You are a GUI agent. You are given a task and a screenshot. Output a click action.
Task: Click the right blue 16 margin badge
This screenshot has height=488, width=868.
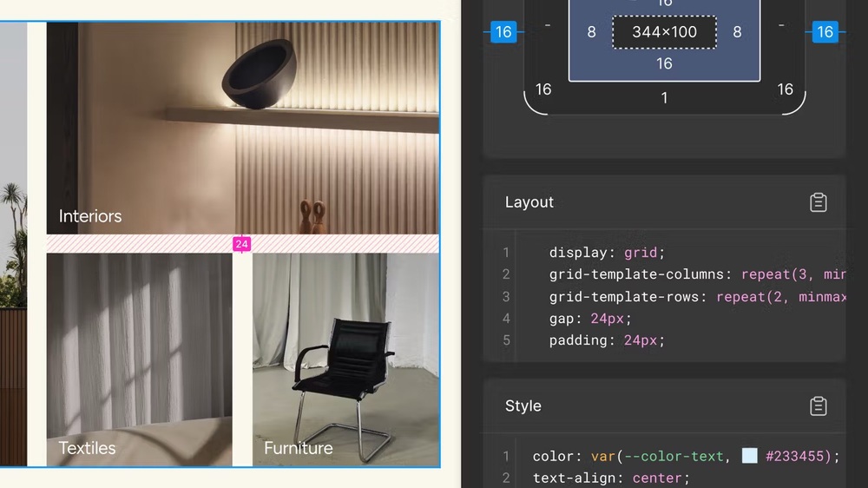coord(825,32)
